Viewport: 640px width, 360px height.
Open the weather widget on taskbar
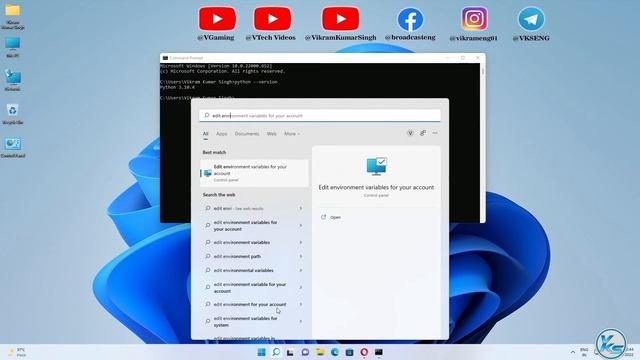coord(17,352)
